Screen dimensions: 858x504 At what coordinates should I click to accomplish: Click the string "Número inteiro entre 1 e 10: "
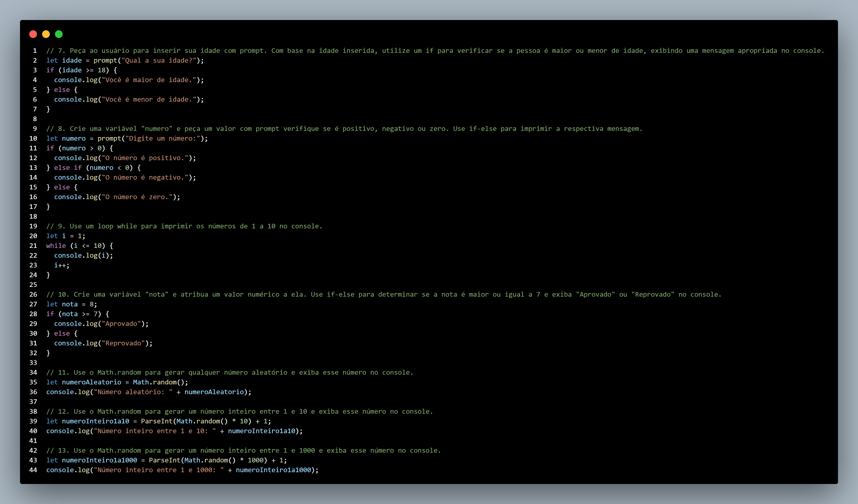tap(155, 431)
